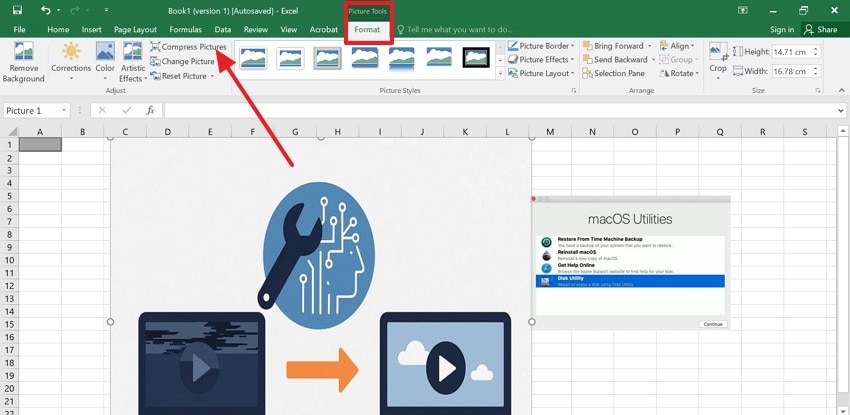The image size is (850, 415).
Task: Click the macOS Utilities picture
Action: point(631,262)
